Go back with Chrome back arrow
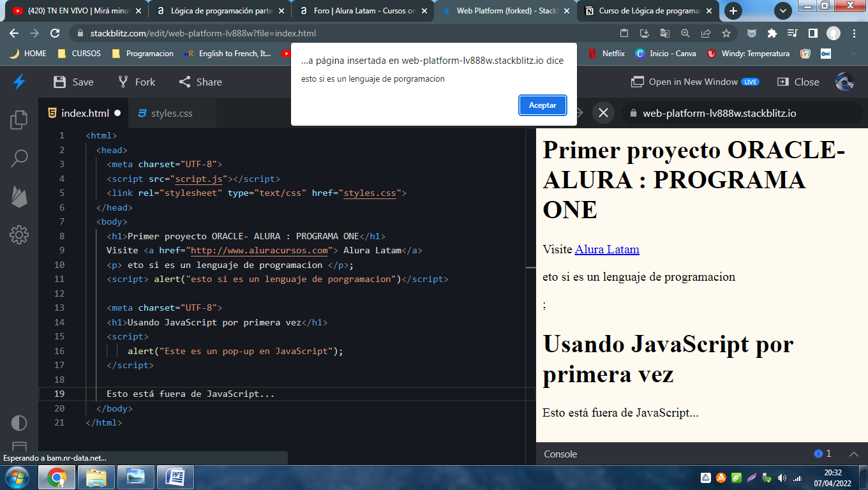868x490 pixels. click(14, 33)
